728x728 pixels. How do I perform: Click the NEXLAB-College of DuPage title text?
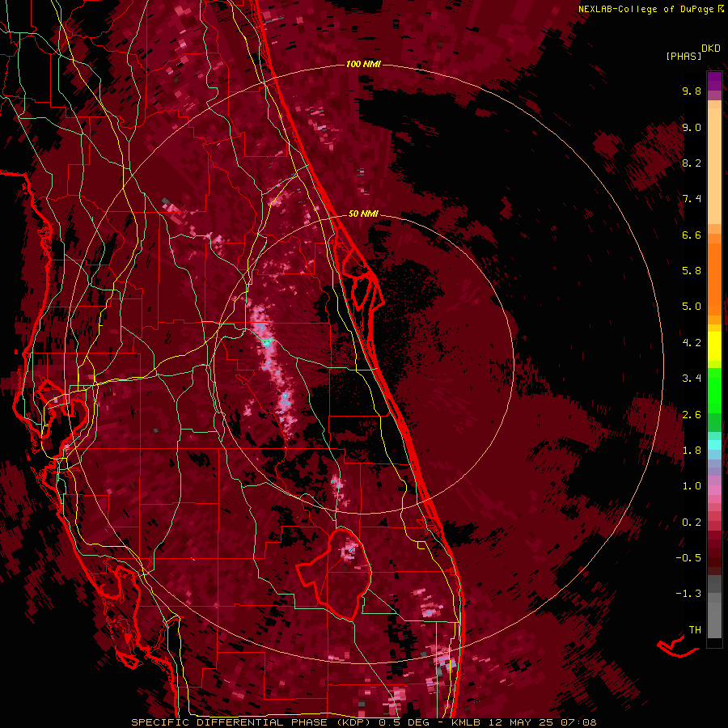click(x=646, y=9)
